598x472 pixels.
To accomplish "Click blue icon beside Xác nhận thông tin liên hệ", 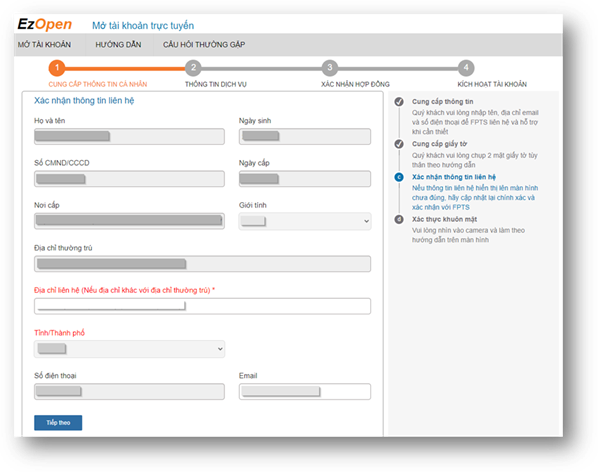I will click(x=399, y=177).
